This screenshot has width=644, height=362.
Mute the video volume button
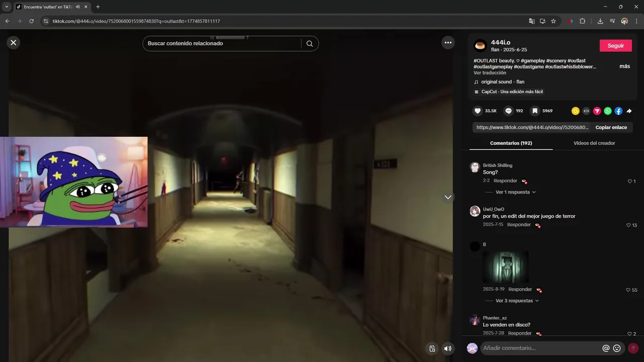pyautogui.click(x=447, y=348)
